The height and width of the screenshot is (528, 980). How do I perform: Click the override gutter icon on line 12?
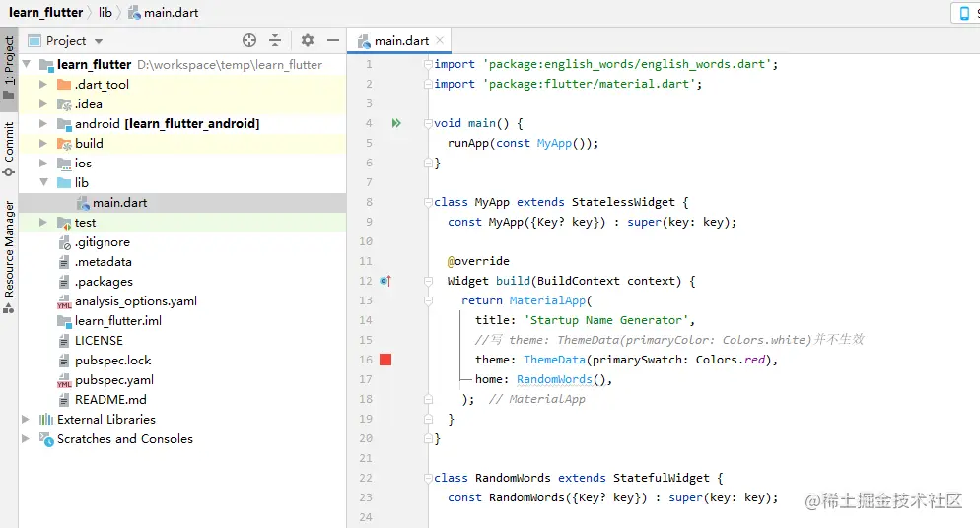[x=385, y=281]
